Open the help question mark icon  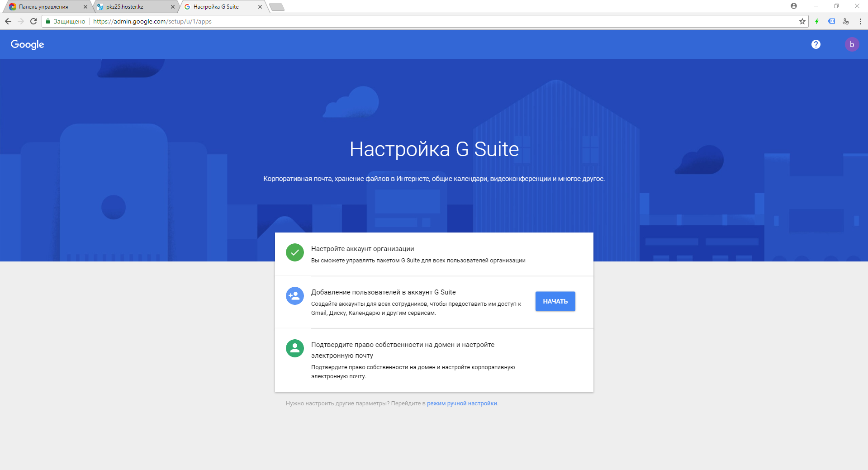(816, 44)
